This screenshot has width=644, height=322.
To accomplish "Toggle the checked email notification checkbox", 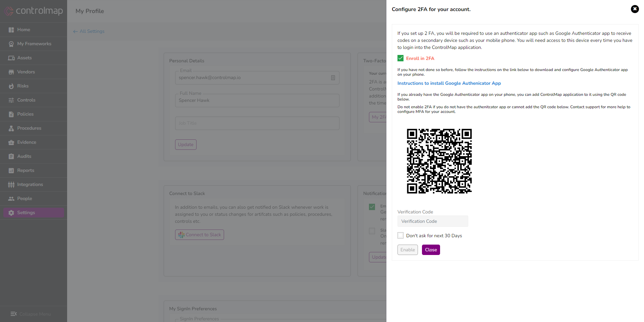I will click(x=372, y=207).
